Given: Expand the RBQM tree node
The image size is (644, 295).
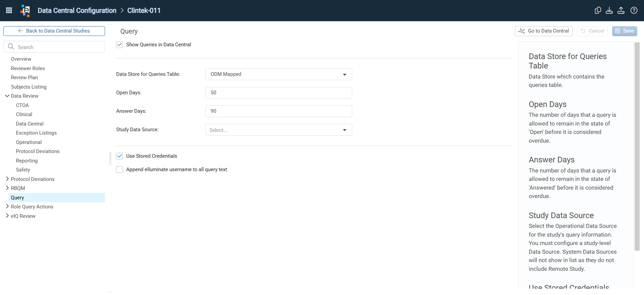Looking at the screenshot, I should [x=7, y=188].
